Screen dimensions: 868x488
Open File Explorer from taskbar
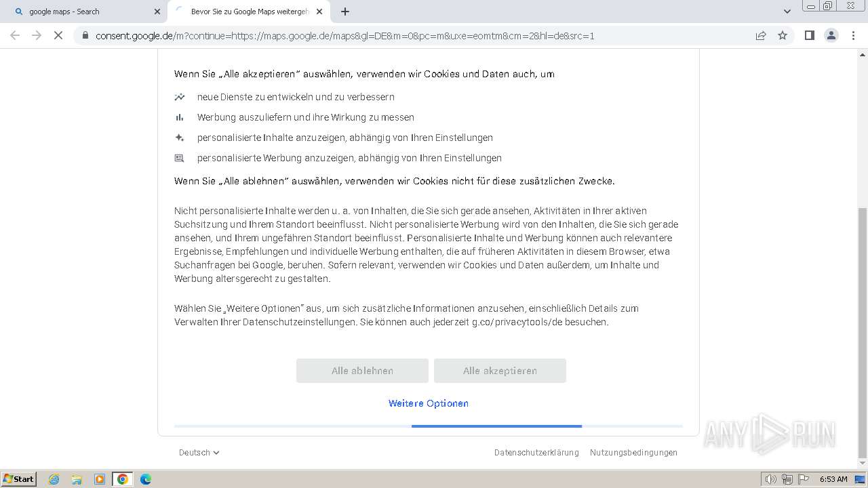pos(77,479)
